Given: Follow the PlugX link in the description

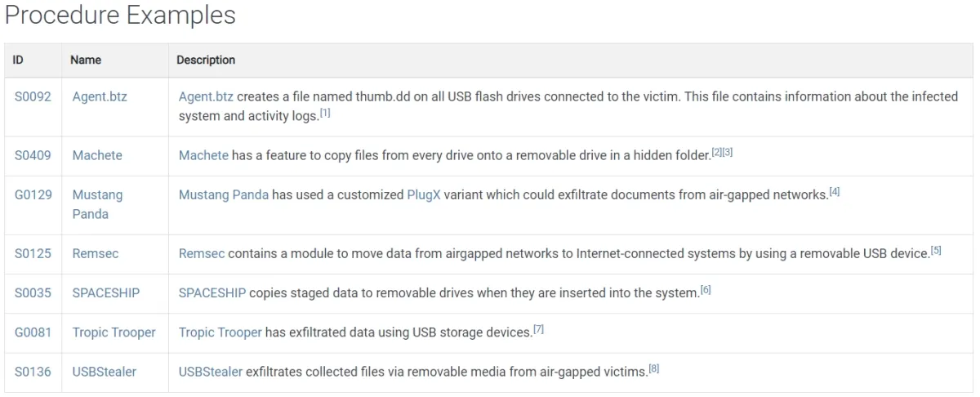Looking at the screenshot, I should [424, 195].
